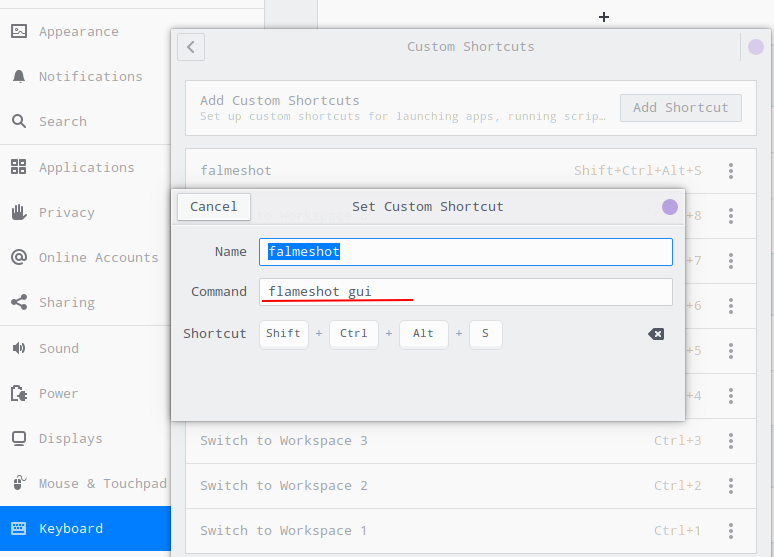This screenshot has width=774, height=557.
Task: Open the Notifications settings panel
Action: pos(90,76)
